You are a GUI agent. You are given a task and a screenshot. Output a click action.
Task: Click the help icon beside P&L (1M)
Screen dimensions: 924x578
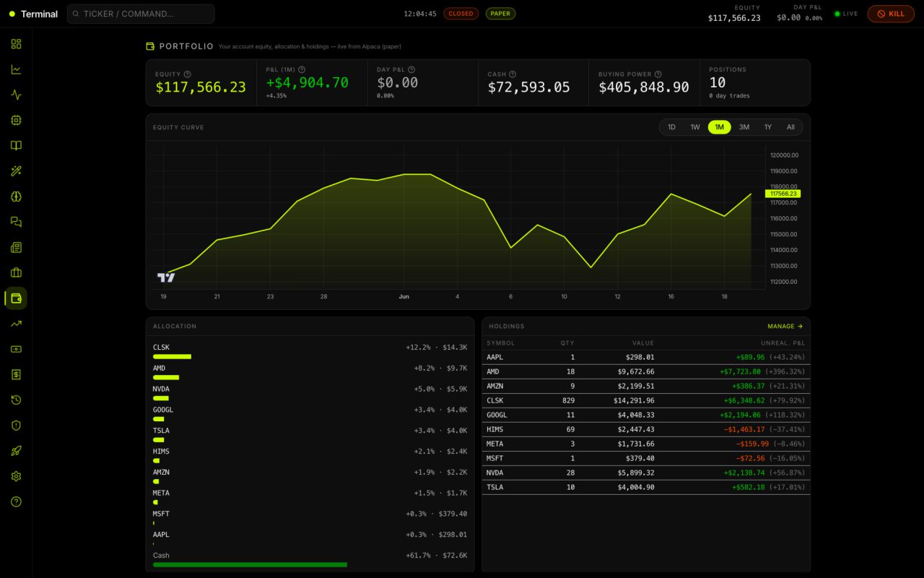[302, 69]
